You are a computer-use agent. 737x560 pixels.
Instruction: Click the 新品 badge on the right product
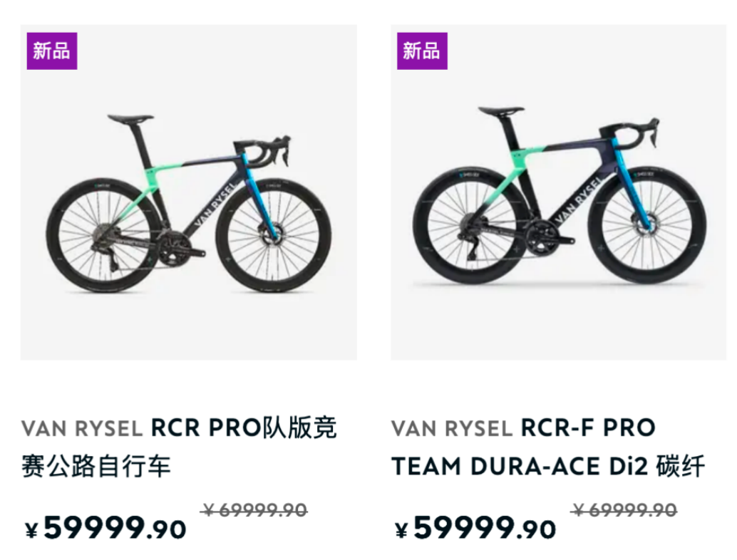pos(422,51)
